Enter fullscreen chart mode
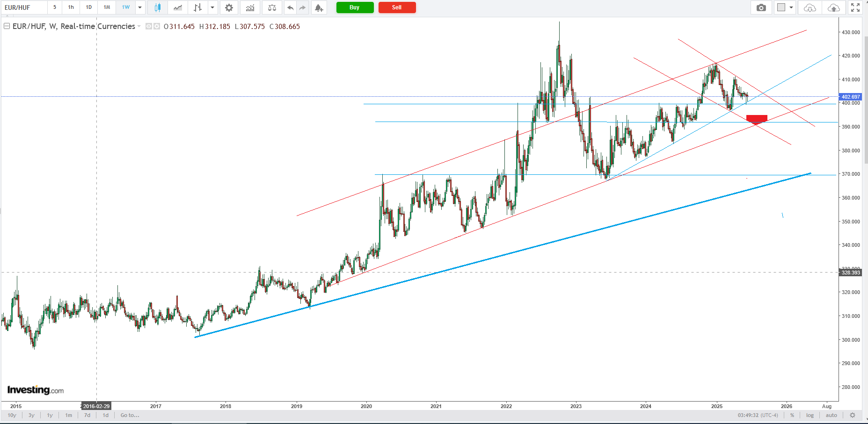Screen dimensions: 868x424 tap(855, 7)
